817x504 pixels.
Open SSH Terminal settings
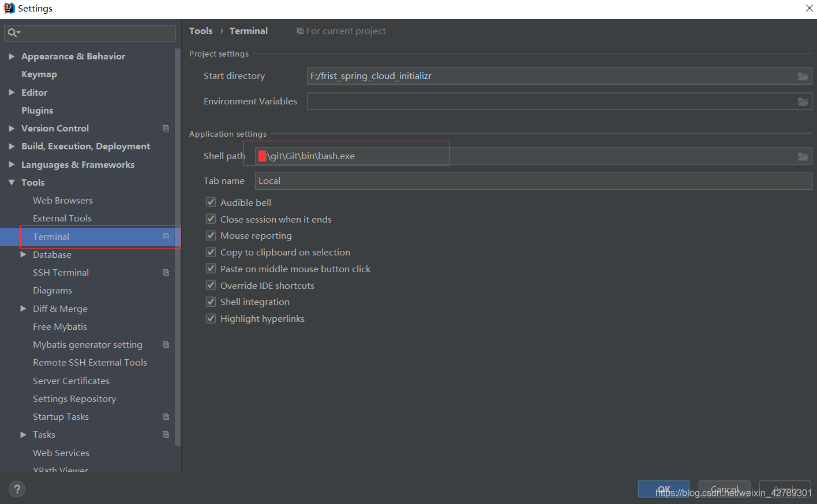point(61,273)
